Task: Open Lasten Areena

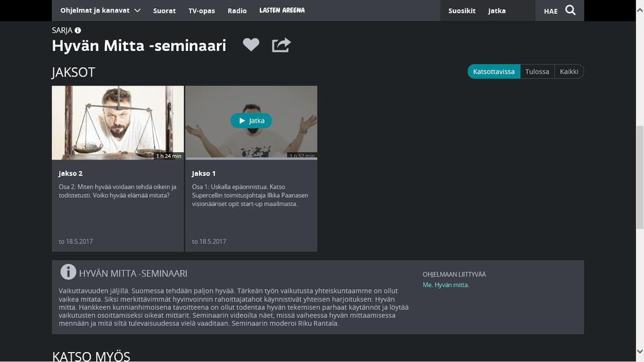Action: (282, 10)
